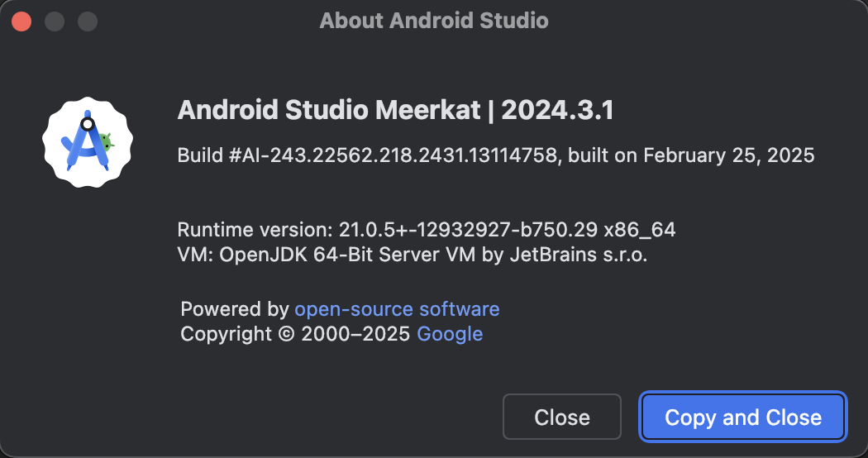The width and height of the screenshot is (868, 458).
Task: Click the JetBrains s.r.o. vendor text
Action: tap(579, 255)
